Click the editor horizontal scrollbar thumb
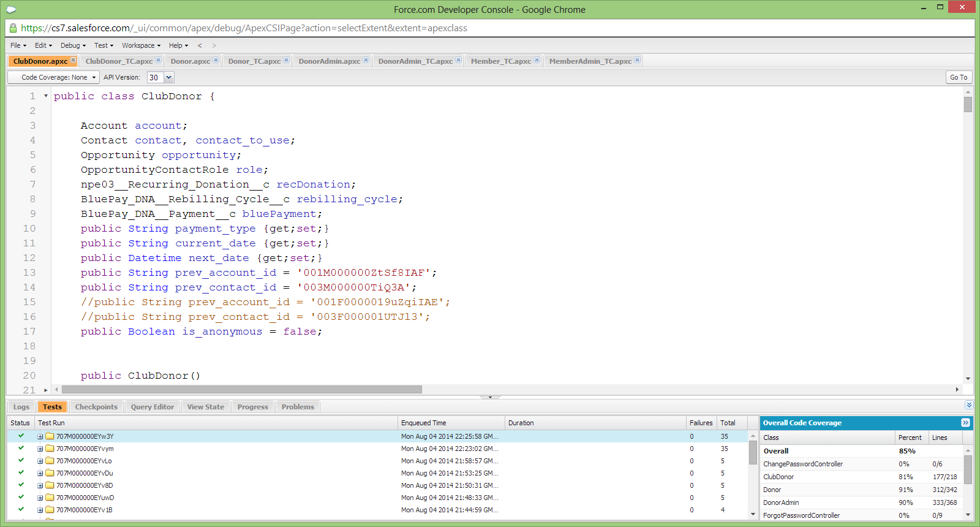Screen dimensions: 980x527 coord(241,390)
